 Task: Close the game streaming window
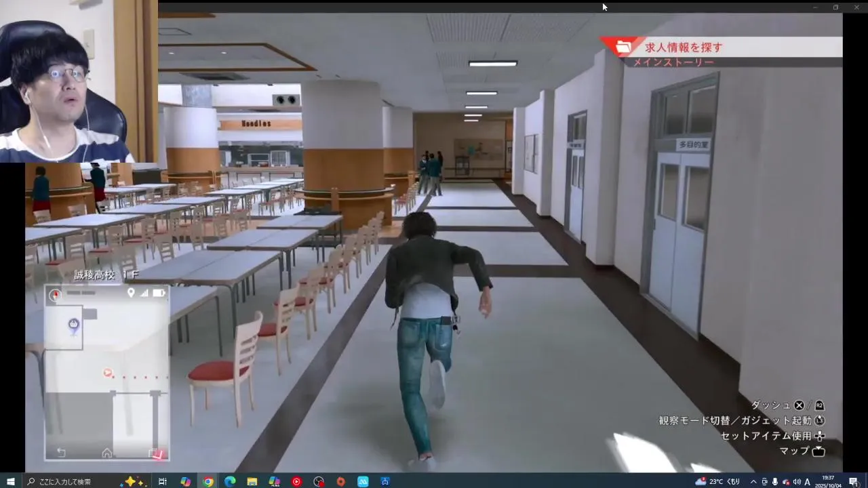(x=856, y=7)
